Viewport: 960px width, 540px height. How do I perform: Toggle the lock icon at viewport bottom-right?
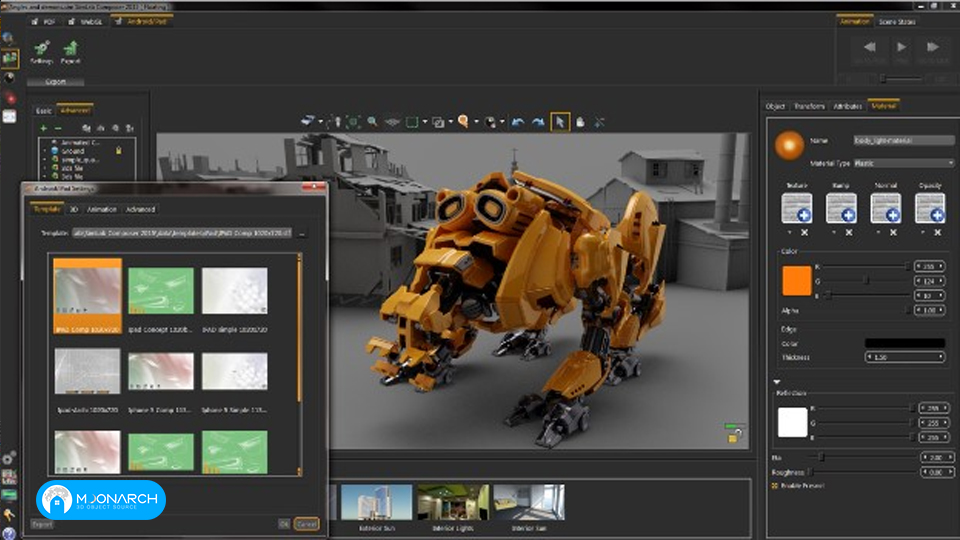pyautogui.click(x=733, y=437)
